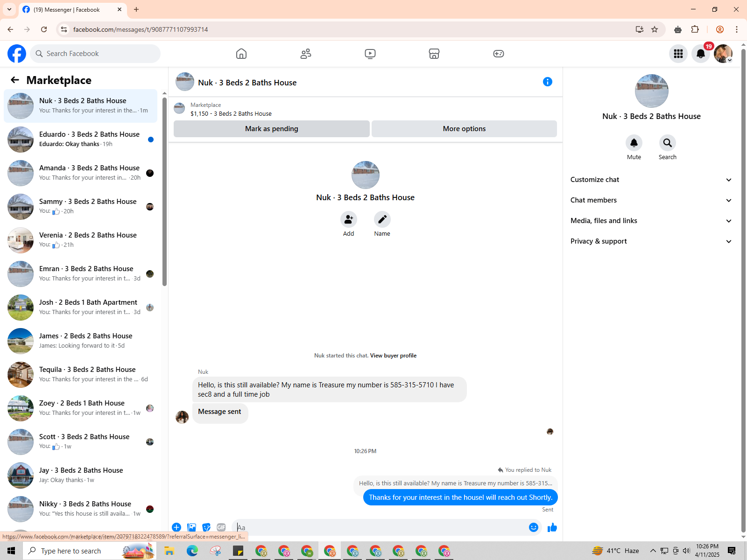Click Mark as pending button

(272, 129)
